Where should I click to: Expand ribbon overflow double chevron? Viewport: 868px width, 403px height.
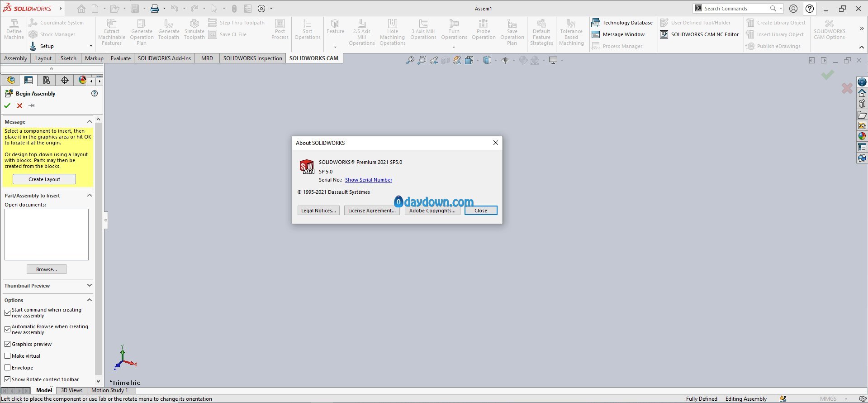click(862, 28)
